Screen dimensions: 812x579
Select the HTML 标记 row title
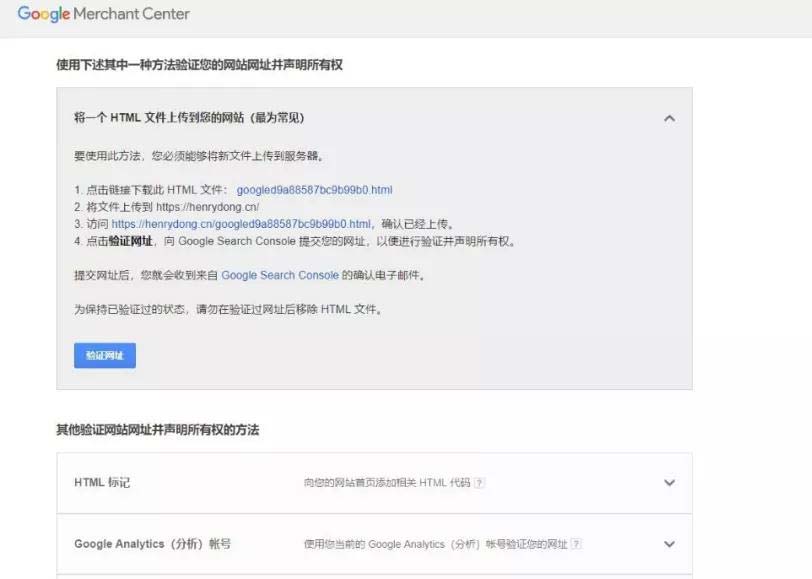[102, 483]
